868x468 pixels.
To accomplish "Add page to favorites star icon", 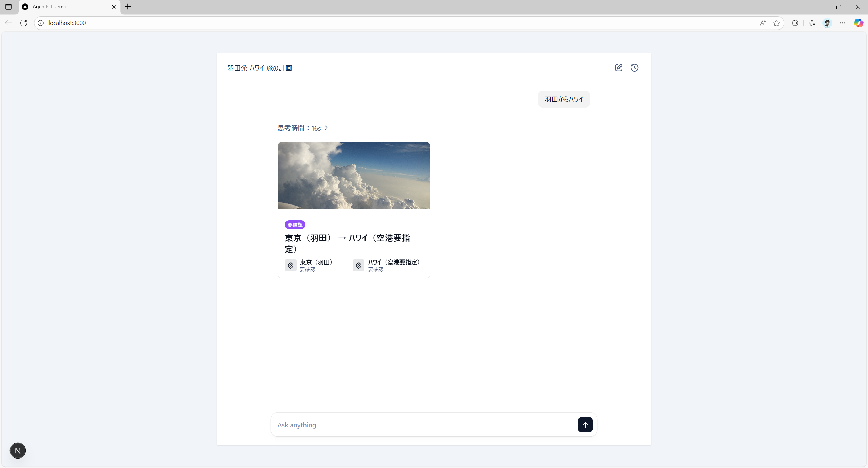I will (x=776, y=23).
